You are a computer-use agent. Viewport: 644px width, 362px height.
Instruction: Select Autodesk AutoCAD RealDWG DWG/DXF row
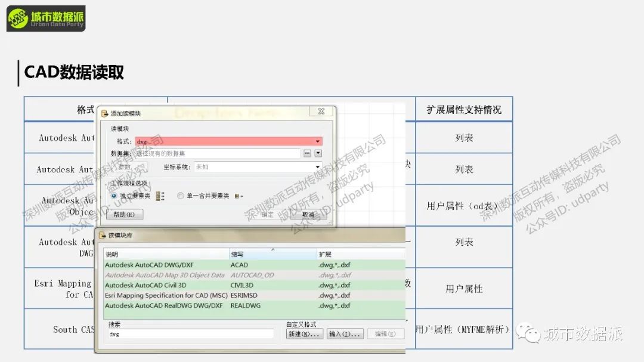click(255, 306)
